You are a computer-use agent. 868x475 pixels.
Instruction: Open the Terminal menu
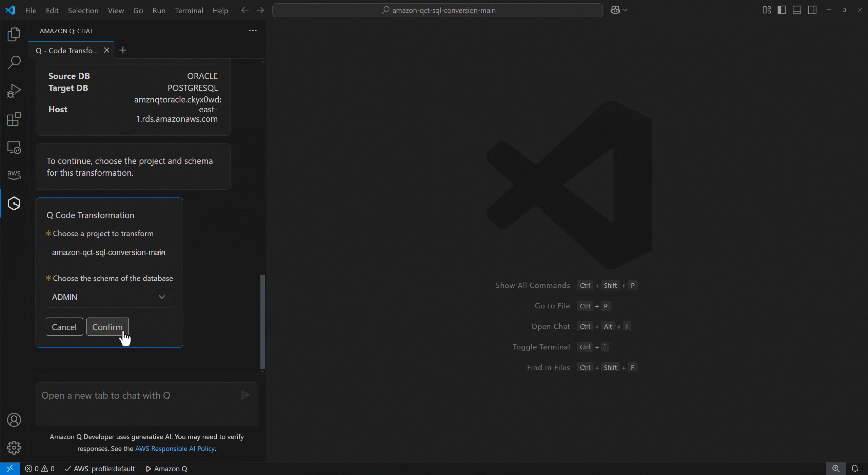tap(189, 11)
